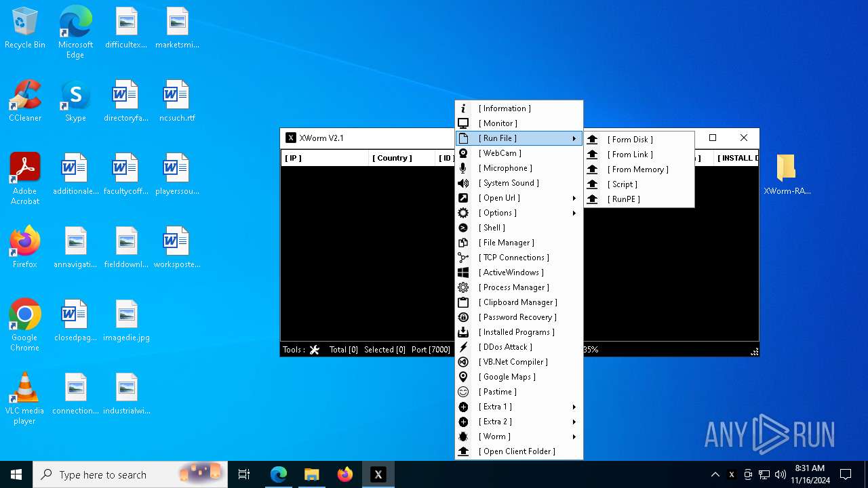The height and width of the screenshot is (488, 868).
Task: Choose [ Shell ] from the context menu
Action: 519,228
